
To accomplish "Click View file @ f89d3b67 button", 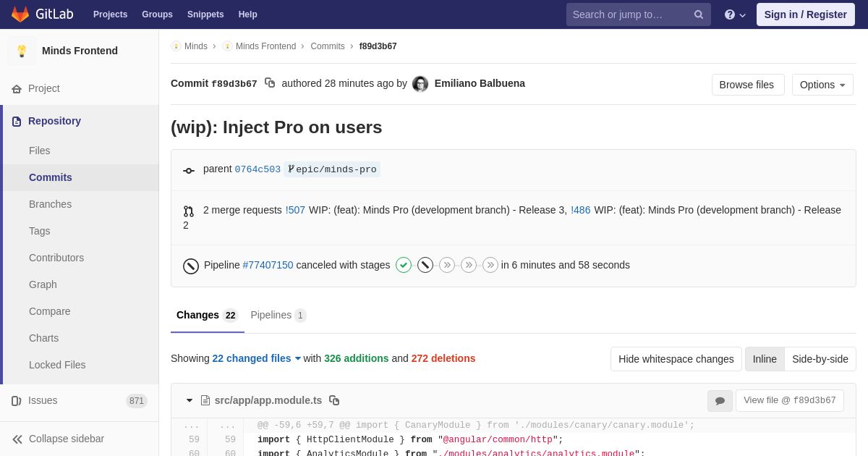I will (x=790, y=400).
